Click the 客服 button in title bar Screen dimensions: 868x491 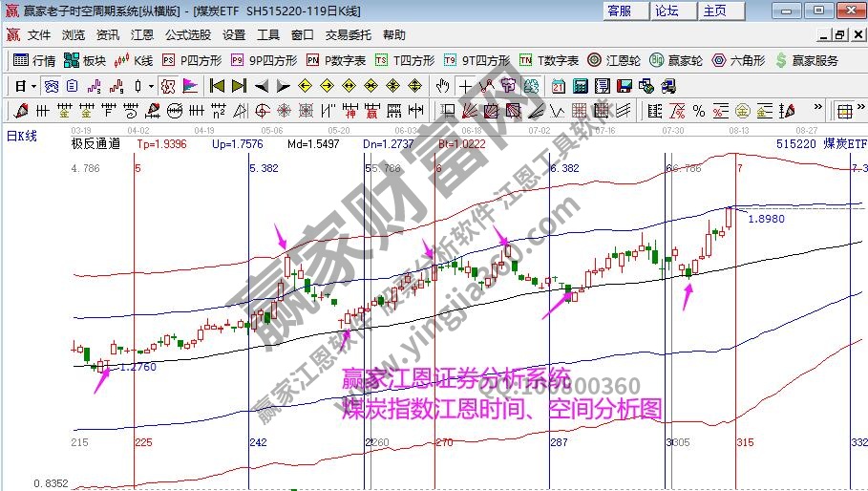coord(625,11)
